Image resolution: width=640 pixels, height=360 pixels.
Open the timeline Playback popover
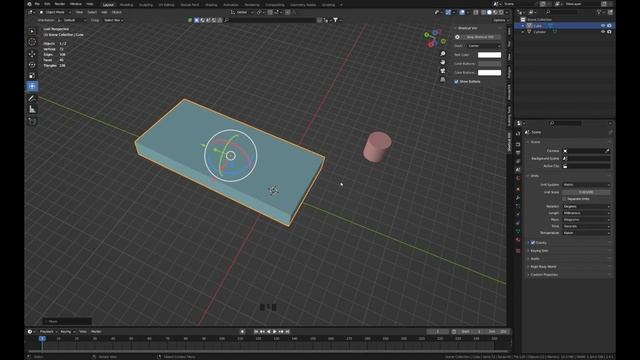point(48,332)
